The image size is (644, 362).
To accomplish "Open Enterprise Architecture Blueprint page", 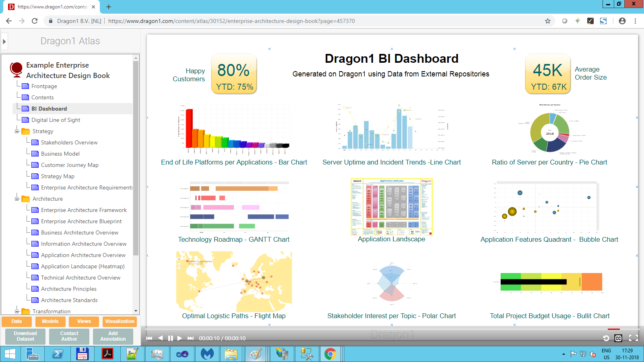I will point(81,221).
